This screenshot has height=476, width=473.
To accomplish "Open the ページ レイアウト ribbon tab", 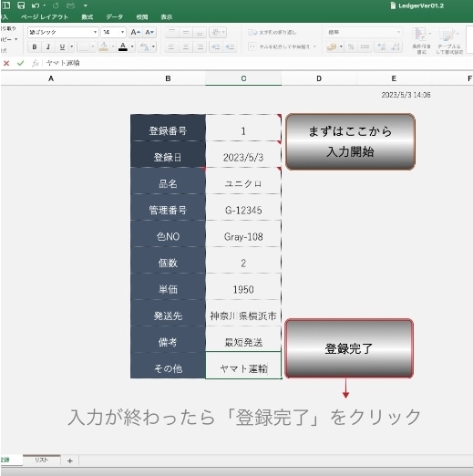I will (45, 17).
